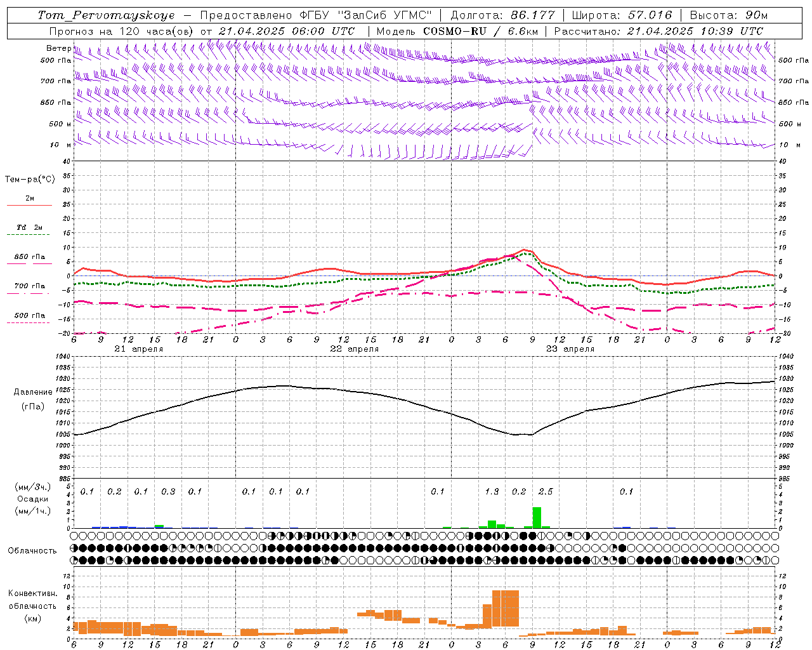The width and height of the screenshot is (812, 650).
Task: Click the Высота: 90м elevation text
Action: coord(728,15)
